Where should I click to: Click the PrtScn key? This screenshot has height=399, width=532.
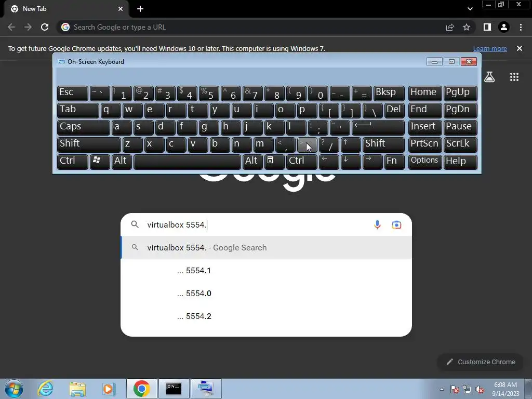pyautogui.click(x=425, y=144)
